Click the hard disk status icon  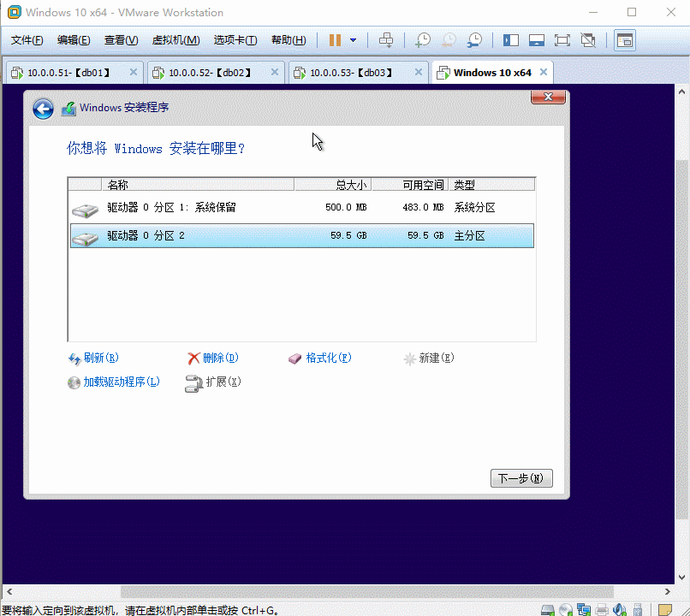tap(548, 610)
